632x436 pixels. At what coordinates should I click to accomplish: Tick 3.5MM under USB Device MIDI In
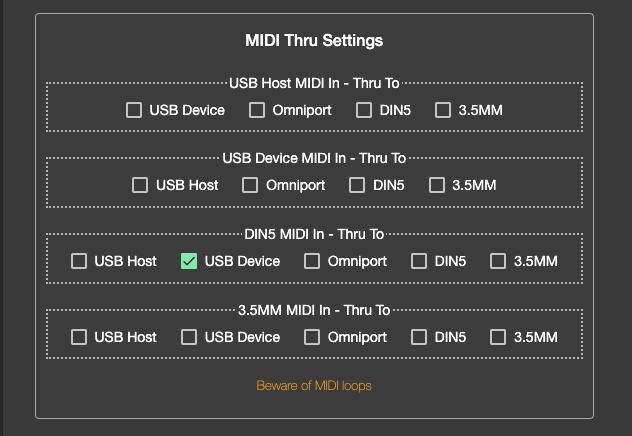tap(437, 185)
